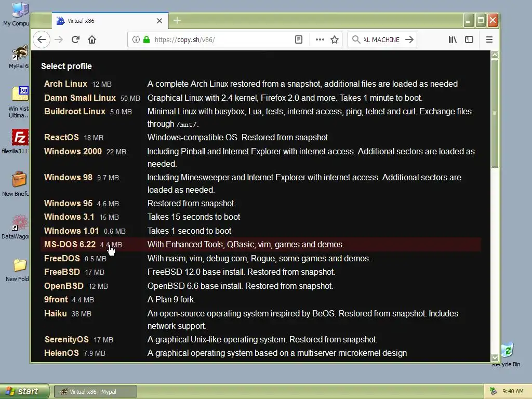Open the hamburger application menu

point(489,39)
